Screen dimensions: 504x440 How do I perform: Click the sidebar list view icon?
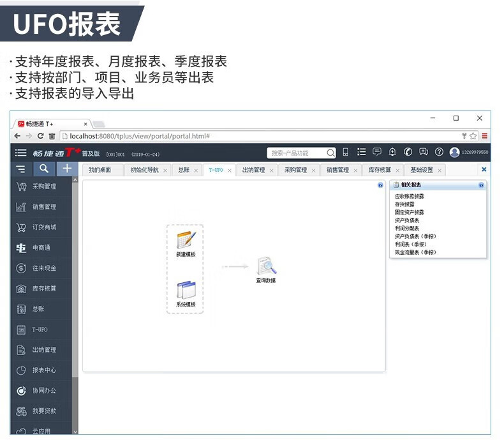[x=20, y=169]
